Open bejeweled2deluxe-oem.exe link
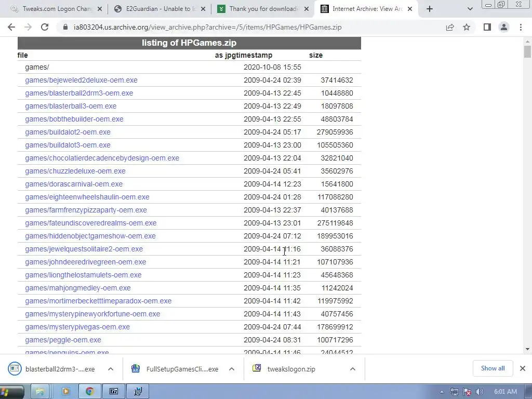This screenshot has width=532, height=399. [x=81, y=80]
